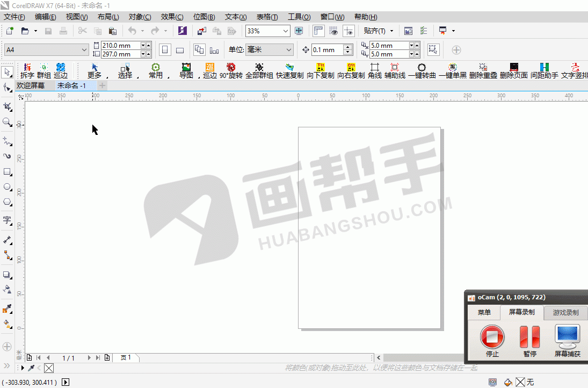Toggle full-screen preview zoom button
The width and height of the screenshot is (588, 388).
[x=299, y=31]
